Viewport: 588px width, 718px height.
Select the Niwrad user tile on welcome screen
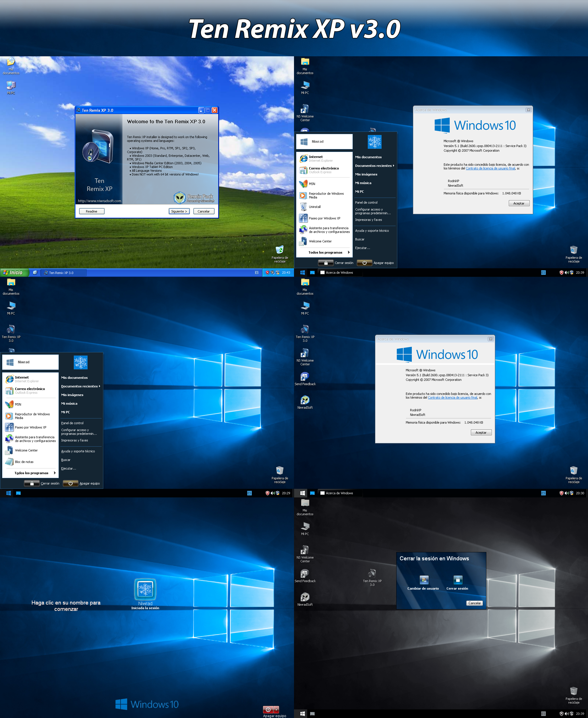(145, 590)
